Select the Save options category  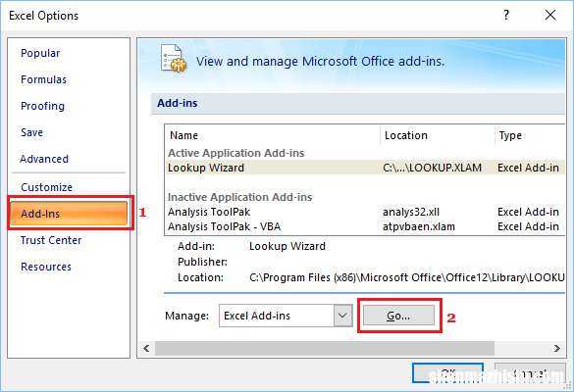pyautogui.click(x=31, y=132)
